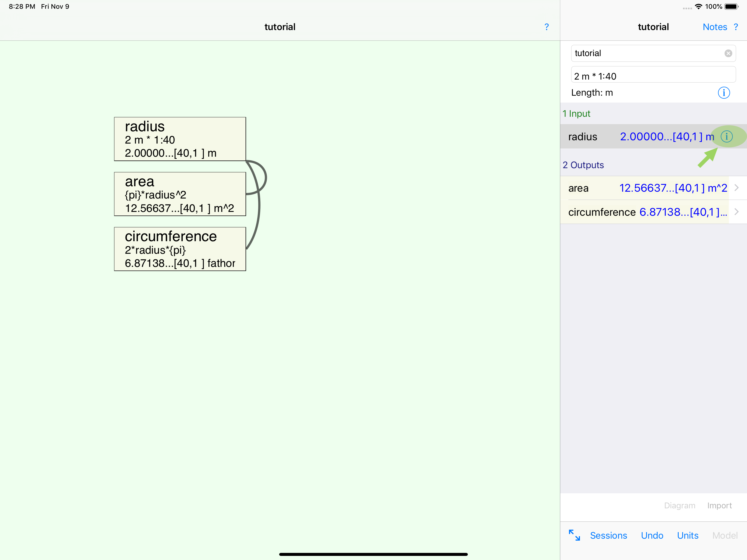
Task: Tap the '2 Outputs' section header
Action: pyautogui.click(x=583, y=165)
